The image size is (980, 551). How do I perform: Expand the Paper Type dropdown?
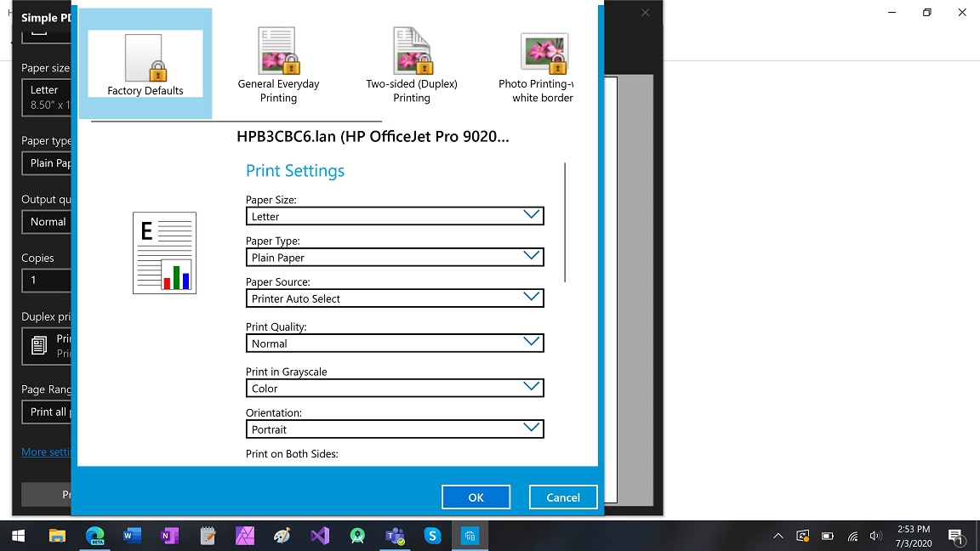click(x=395, y=257)
